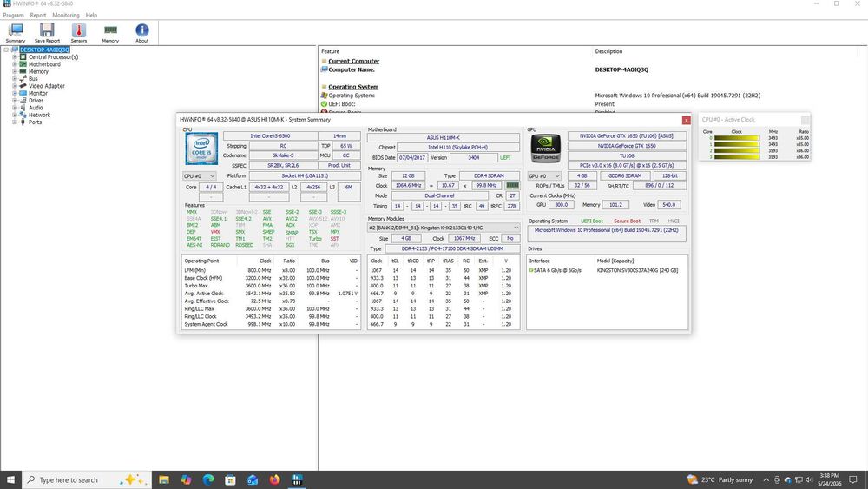
Task: Click the Operating System section heading
Action: click(353, 87)
